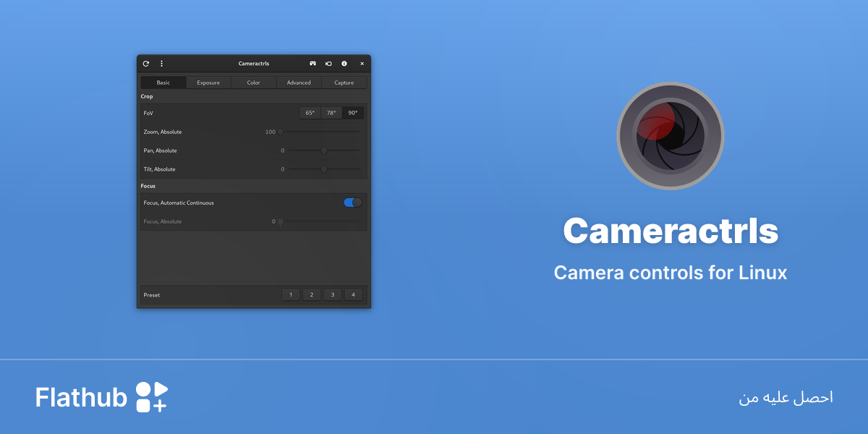Screen dimensions: 868x434
Task: Select Preset 3
Action: (x=333, y=294)
